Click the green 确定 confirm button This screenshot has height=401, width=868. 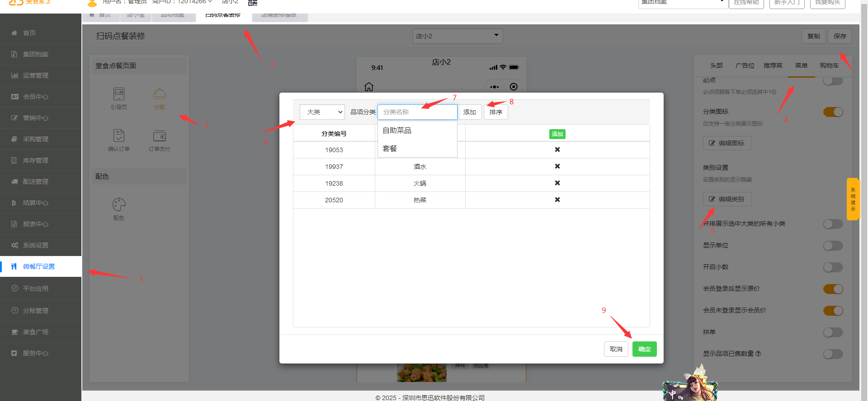(644, 349)
